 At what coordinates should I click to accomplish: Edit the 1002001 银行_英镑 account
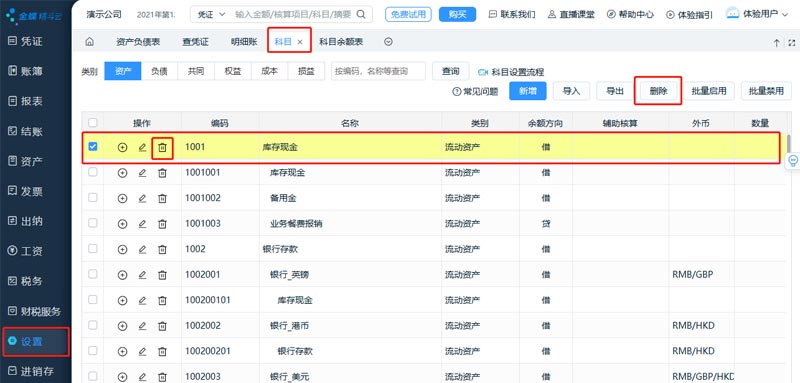[x=142, y=275]
